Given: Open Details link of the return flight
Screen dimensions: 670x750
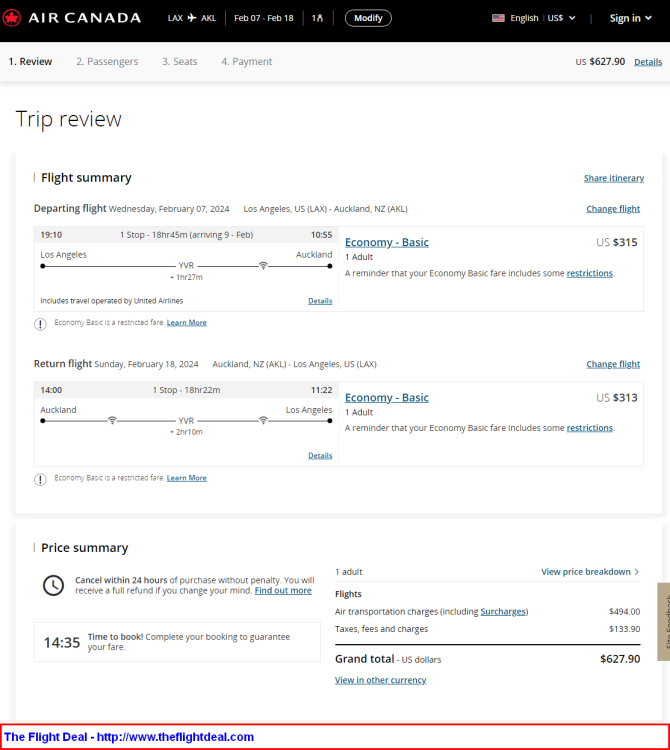Looking at the screenshot, I should point(320,455).
